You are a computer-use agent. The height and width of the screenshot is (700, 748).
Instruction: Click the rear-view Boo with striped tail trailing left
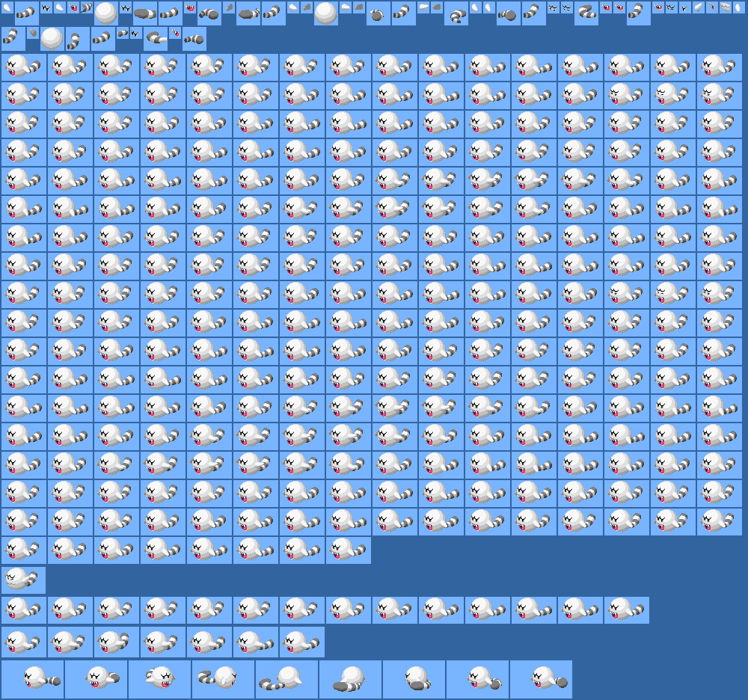[286, 680]
